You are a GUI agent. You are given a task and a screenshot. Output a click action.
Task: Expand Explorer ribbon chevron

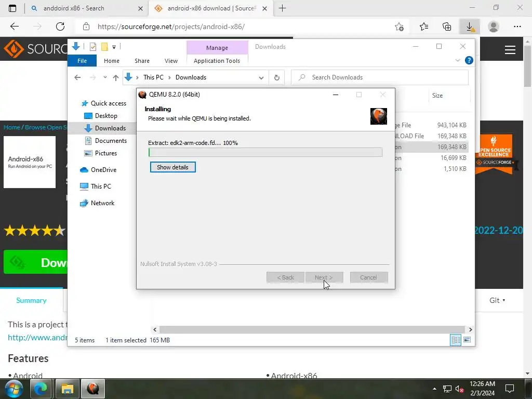(457, 60)
